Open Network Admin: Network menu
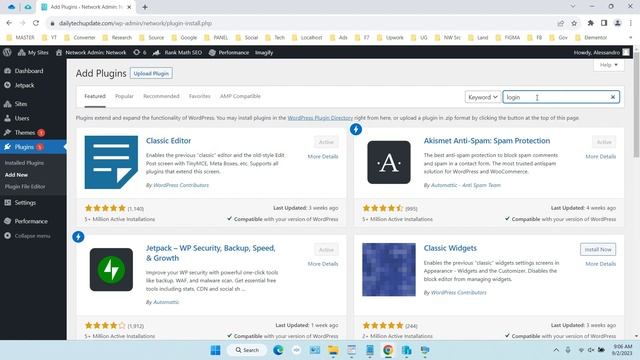Viewport: 640px width, 360px height. click(91, 52)
